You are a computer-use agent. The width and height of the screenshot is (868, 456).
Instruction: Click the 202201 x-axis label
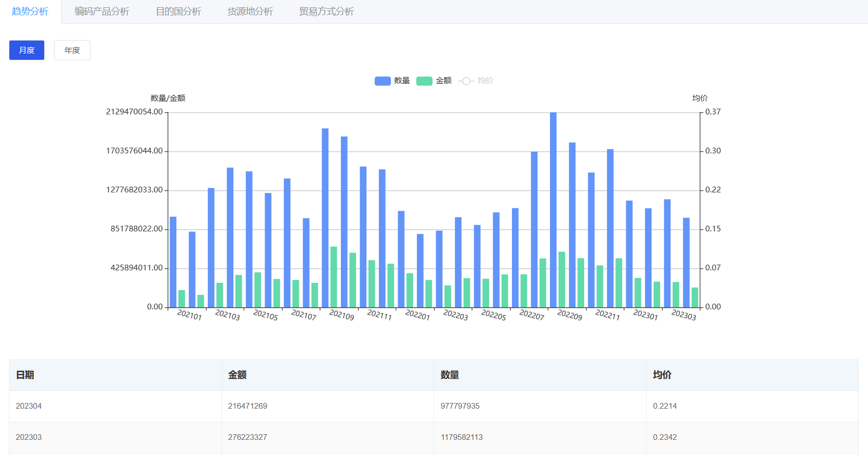[417, 315]
